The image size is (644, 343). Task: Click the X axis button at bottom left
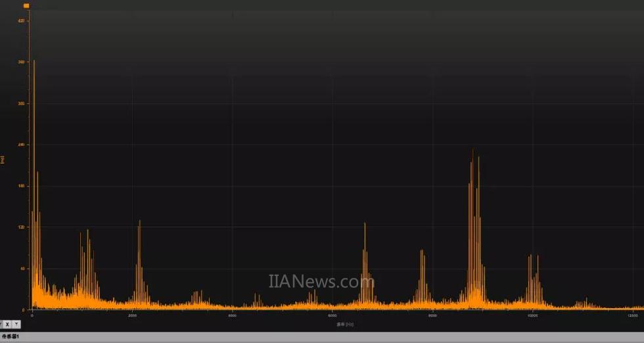pos(7,324)
